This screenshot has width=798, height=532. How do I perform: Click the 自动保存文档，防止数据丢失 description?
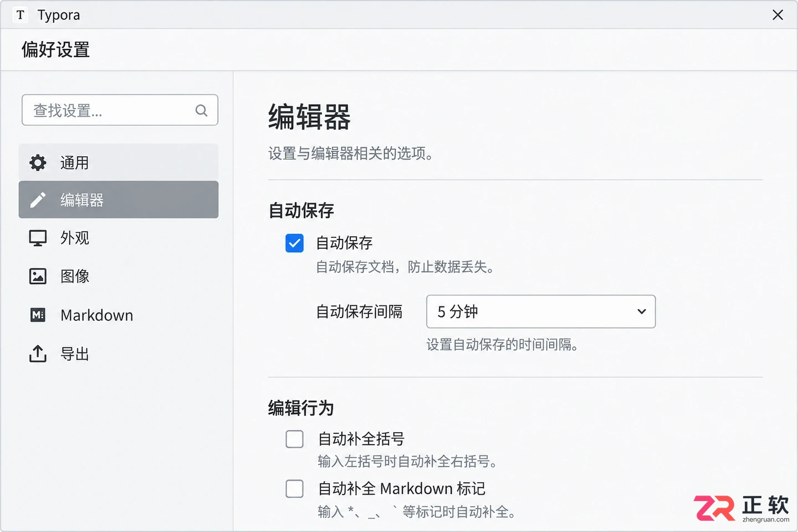pos(405,267)
